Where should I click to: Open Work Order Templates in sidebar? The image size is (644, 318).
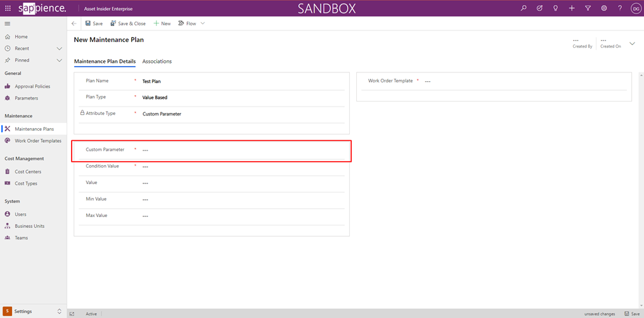coord(38,141)
